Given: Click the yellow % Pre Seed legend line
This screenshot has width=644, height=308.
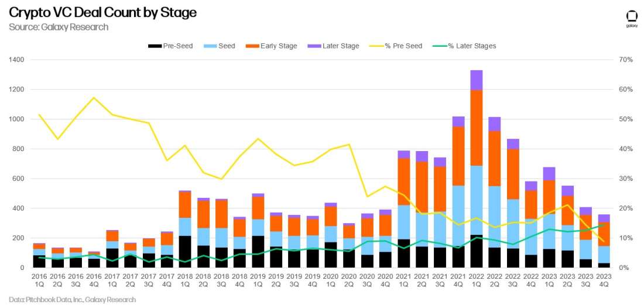Looking at the screenshot, I should click(376, 46).
